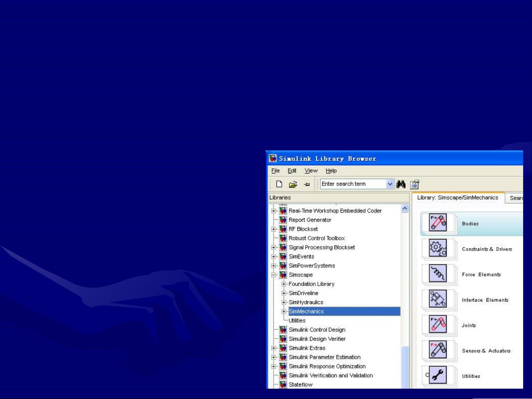Open the Sensors & Actuators icon

pyautogui.click(x=438, y=350)
